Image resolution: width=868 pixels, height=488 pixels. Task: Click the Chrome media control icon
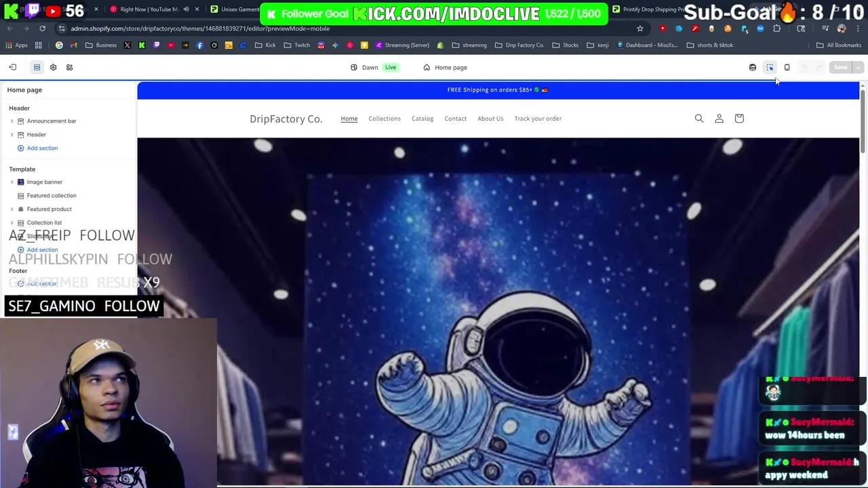(825, 28)
